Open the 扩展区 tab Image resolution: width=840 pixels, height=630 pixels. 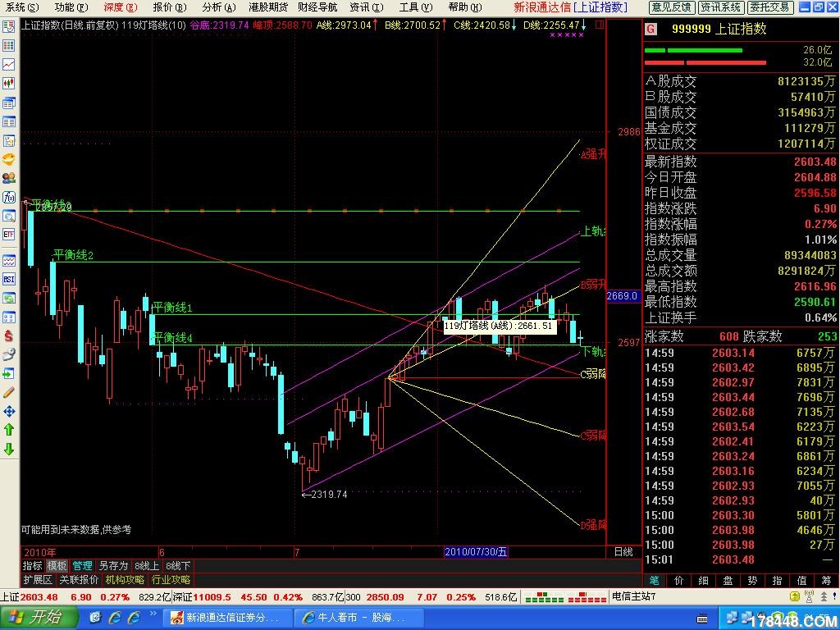tap(38, 580)
